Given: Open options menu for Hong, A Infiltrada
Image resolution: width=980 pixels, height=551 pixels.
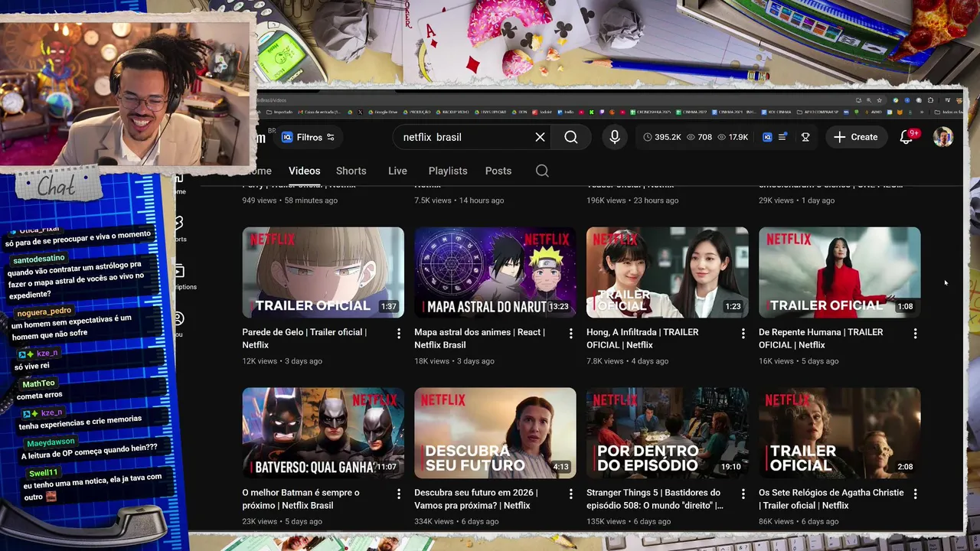Looking at the screenshot, I should tap(743, 334).
